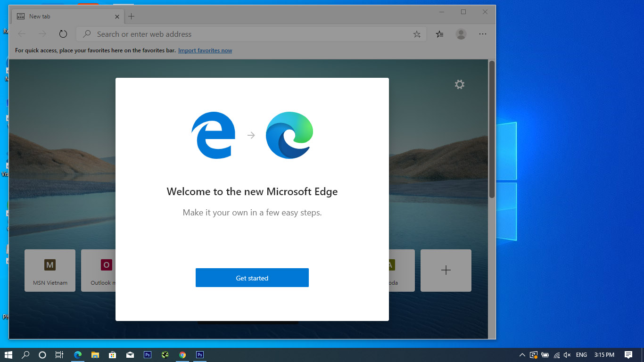Open Wi-Fi network flyout
The width and height of the screenshot is (644, 362).
click(556, 355)
